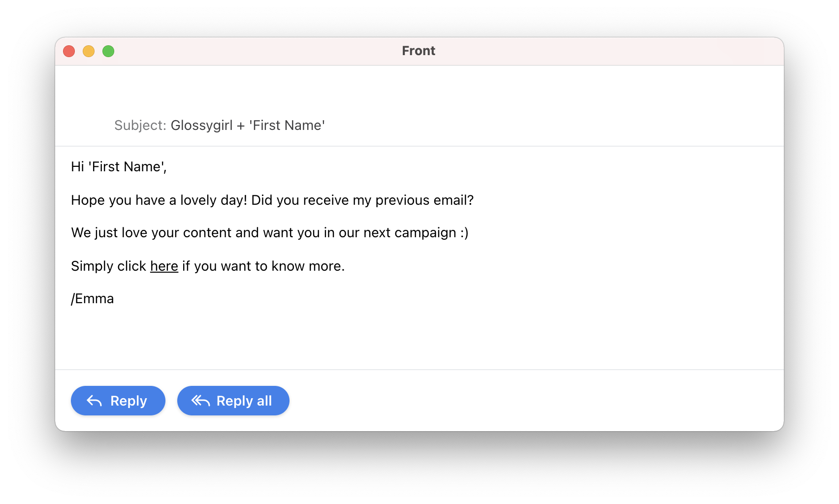
Task: Click "Did you receive my previous email?"
Action: 362,200
